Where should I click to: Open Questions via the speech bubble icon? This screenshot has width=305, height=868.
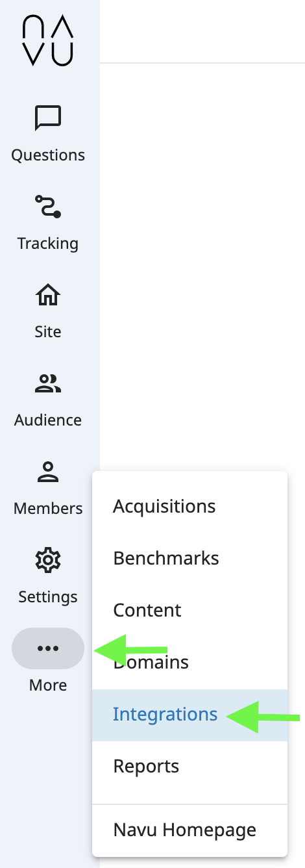(x=48, y=118)
